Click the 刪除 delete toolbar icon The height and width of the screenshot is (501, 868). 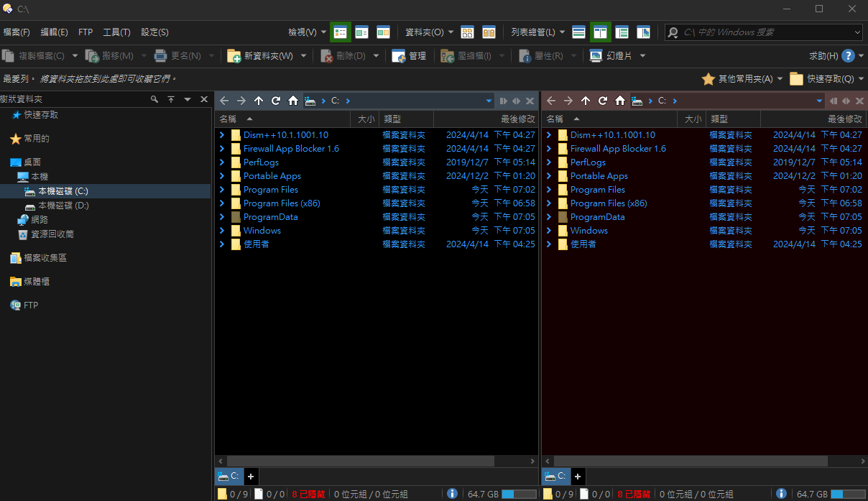[327, 55]
